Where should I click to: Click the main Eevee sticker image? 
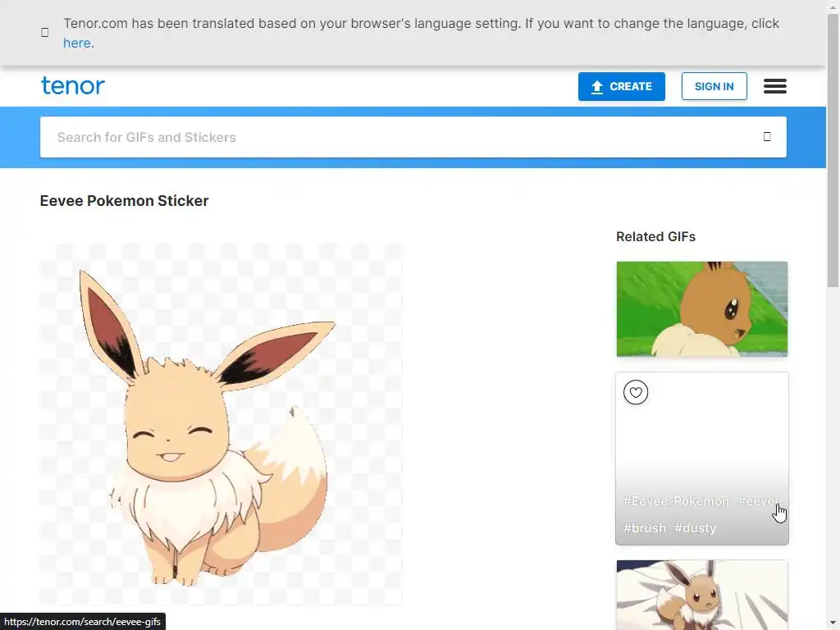[x=221, y=424]
